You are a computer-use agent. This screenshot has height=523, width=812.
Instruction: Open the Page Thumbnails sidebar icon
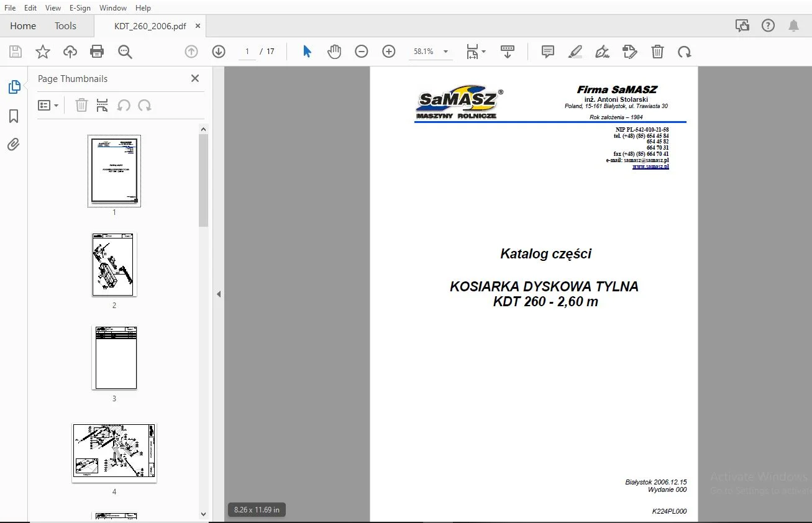tap(14, 87)
